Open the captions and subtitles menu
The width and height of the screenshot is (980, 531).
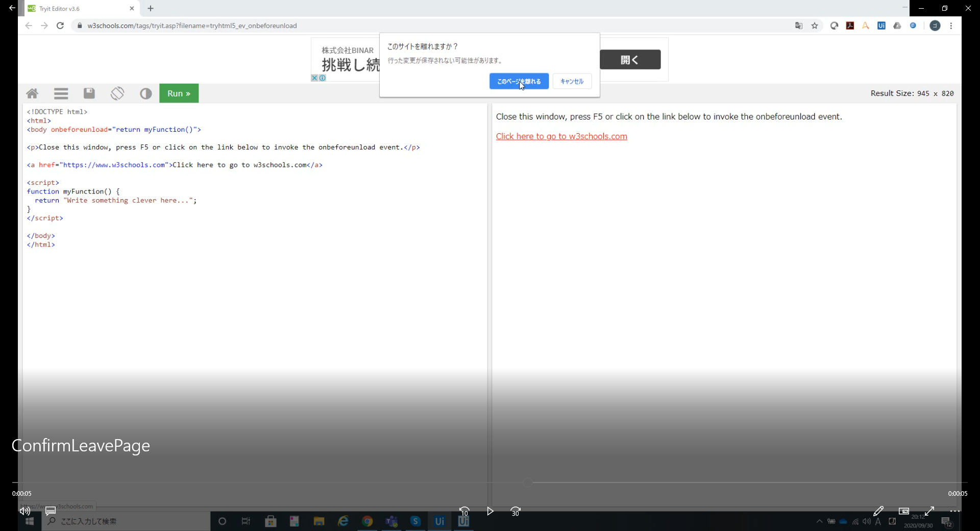(51, 511)
